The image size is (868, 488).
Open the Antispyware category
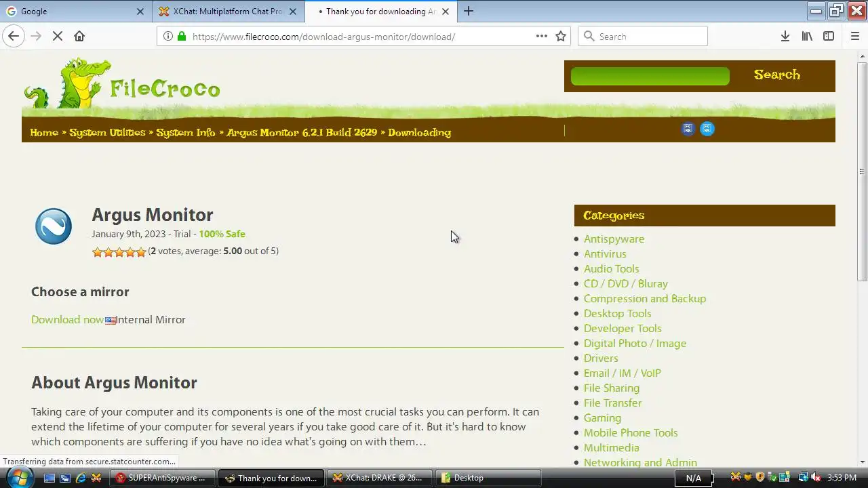point(614,239)
